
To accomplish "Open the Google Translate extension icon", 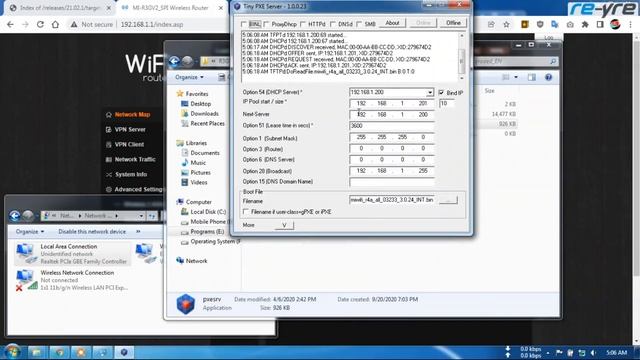I will 555,24.
